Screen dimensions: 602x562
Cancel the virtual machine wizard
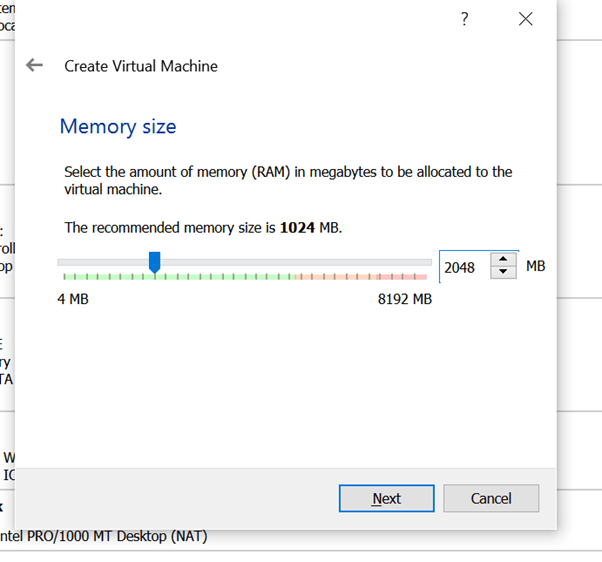point(491,498)
